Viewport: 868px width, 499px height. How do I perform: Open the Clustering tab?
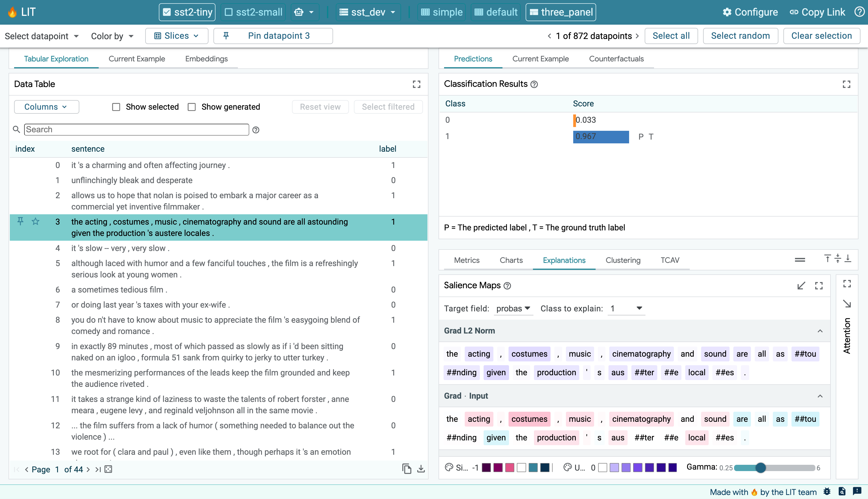(623, 261)
